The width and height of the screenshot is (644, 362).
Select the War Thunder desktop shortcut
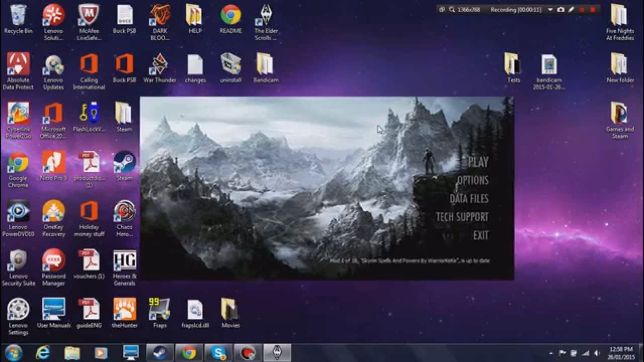point(159,68)
